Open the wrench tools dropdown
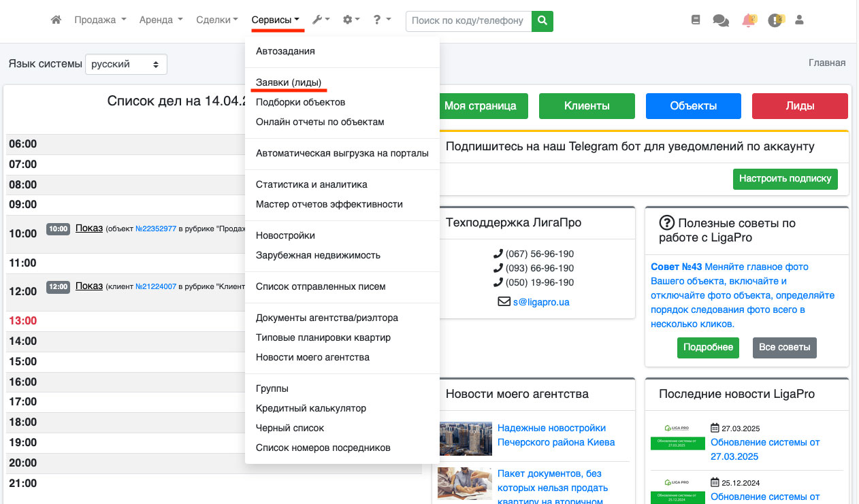 point(321,20)
